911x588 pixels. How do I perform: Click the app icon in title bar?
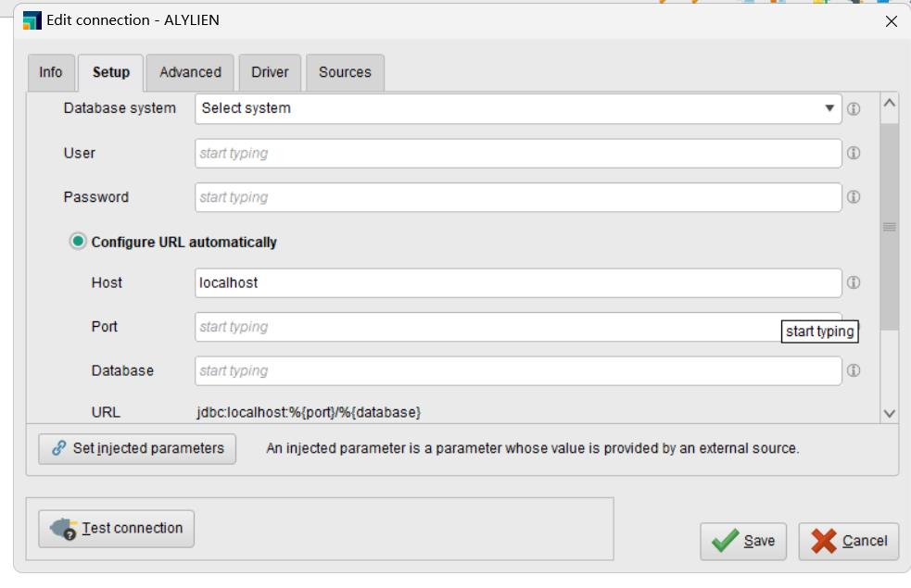point(32,20)
